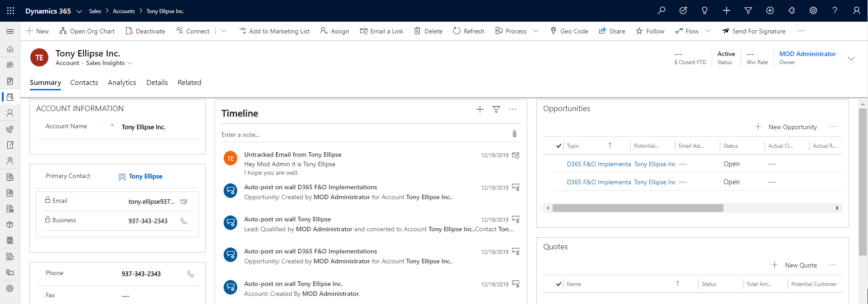Click the email send icon beside tony.ellipse937
This screenshot has height=304, width=868.
(x=184, y=202)
